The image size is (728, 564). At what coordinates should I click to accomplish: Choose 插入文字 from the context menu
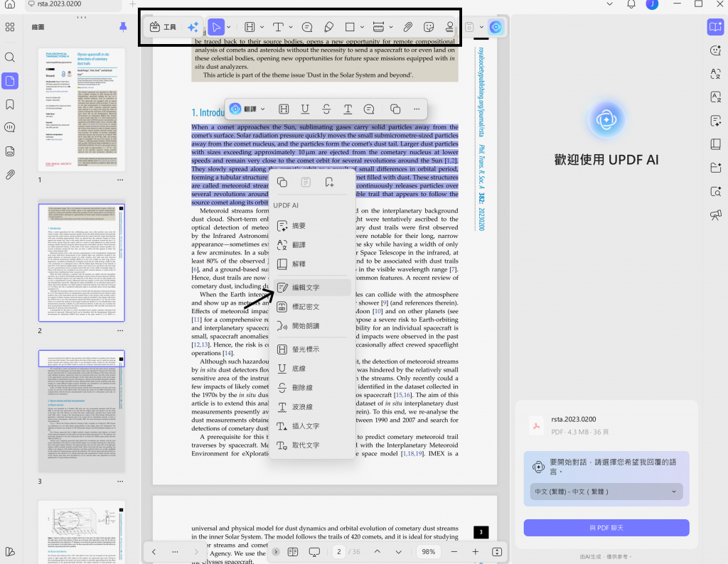(x=312, y=425)
